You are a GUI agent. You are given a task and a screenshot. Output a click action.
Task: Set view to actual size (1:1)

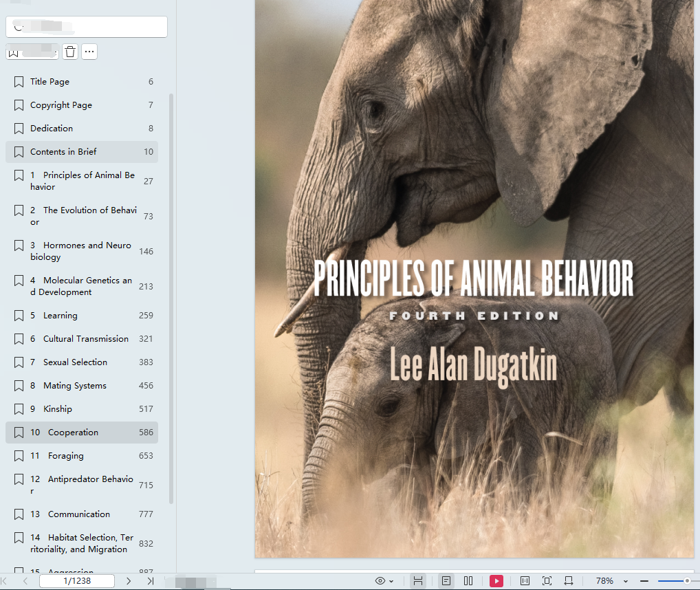pyautogui.click(x=525, y=580)
